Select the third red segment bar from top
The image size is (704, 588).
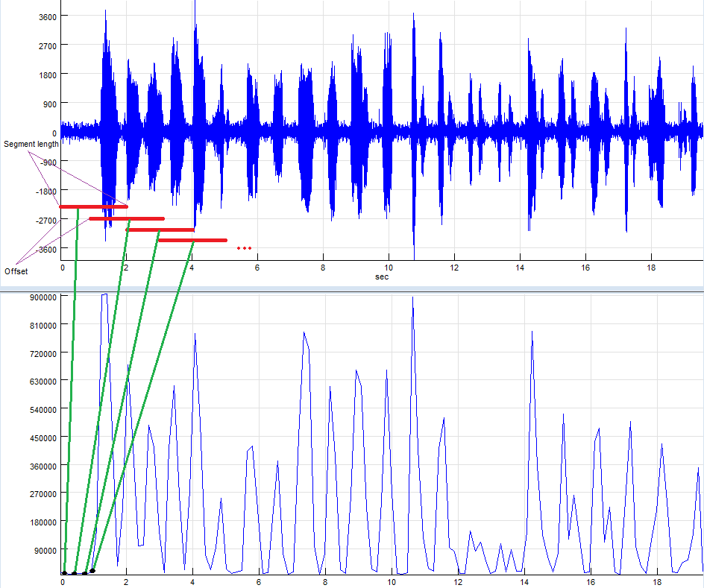[x=160, y=230]
